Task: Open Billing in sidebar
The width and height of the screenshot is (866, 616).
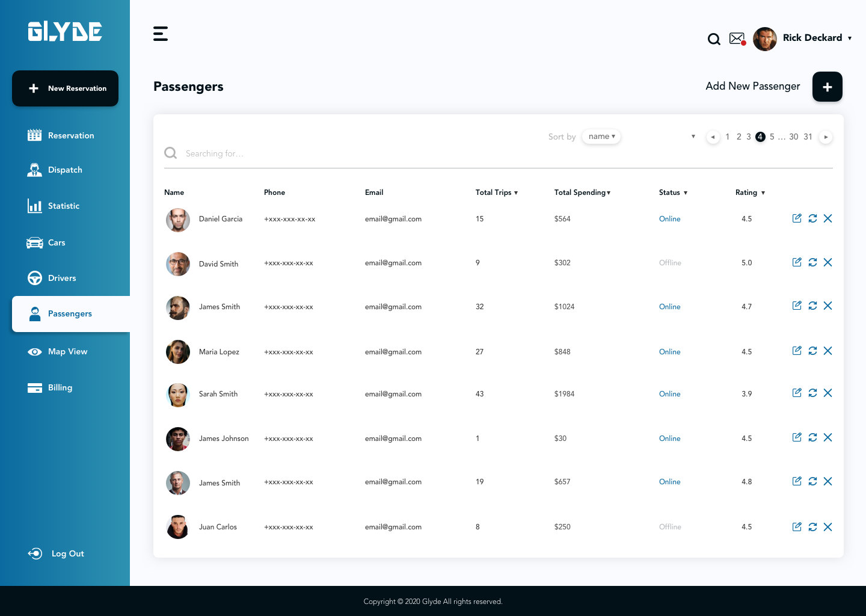Action: pyautogui.click(x=50, y=387)
